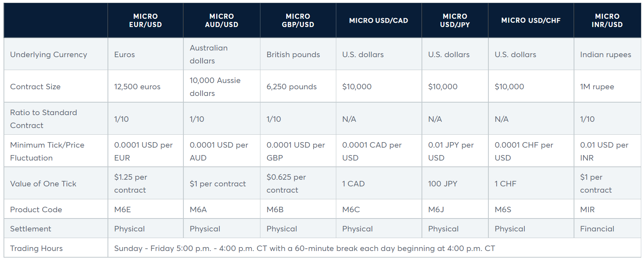The width and height of the screenshot is (644, 260).
Task: Click the Micro INR/USD column header
Action: (607, 20)
